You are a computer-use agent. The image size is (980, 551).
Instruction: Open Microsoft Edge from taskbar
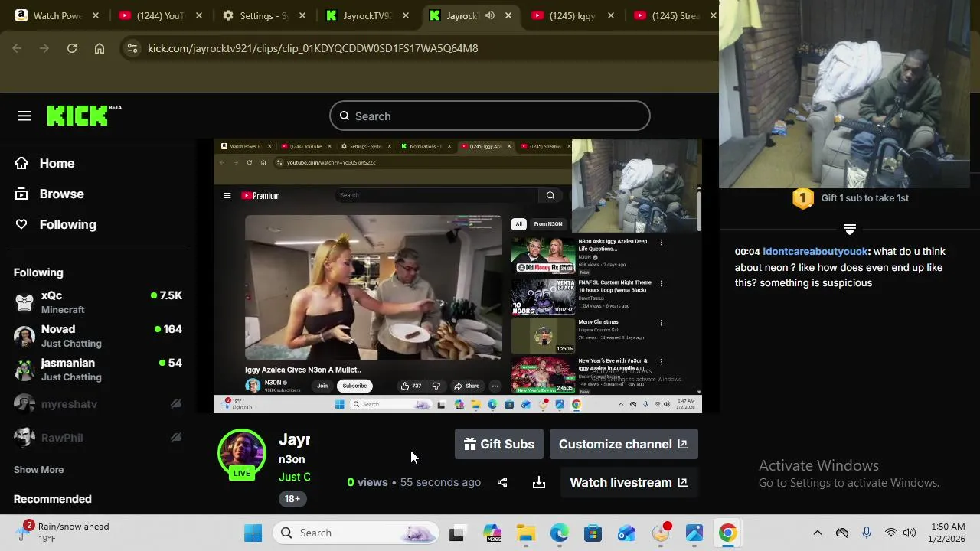560,533
